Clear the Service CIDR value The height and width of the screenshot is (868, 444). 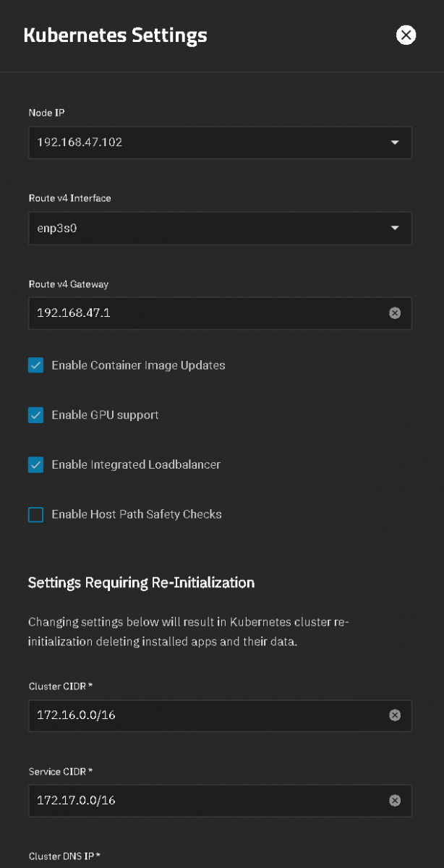(x=395, y=800)
